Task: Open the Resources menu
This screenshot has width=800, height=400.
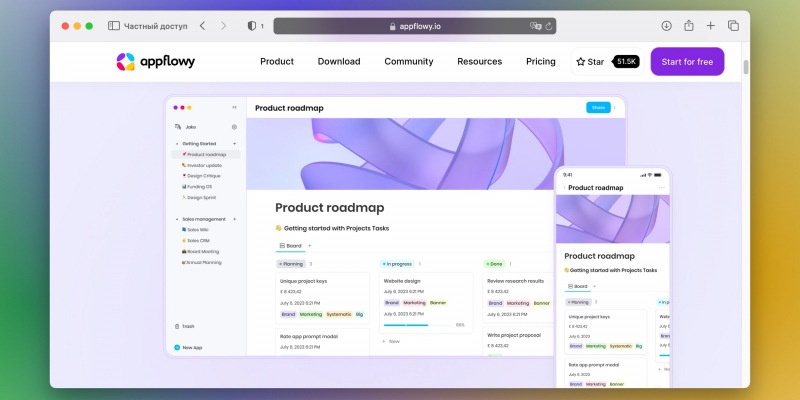Action: 480,62
